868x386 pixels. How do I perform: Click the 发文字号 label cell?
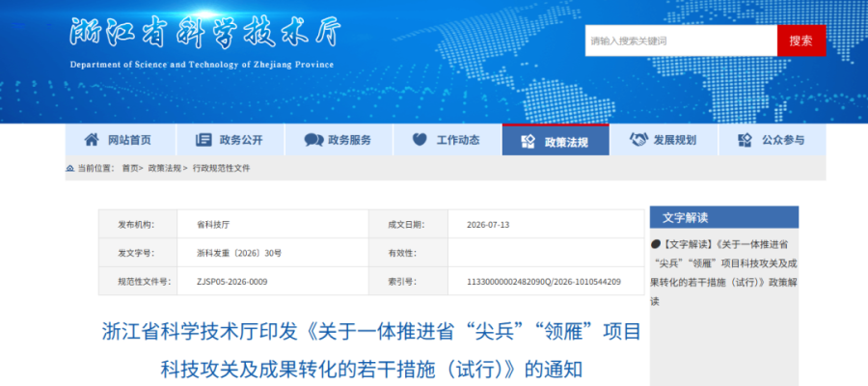tap(138, 253)
